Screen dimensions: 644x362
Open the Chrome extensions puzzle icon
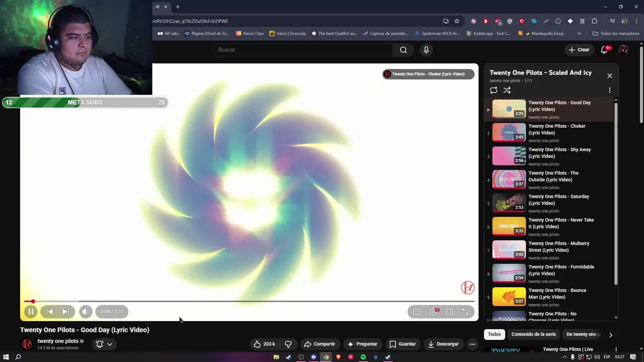595,21
